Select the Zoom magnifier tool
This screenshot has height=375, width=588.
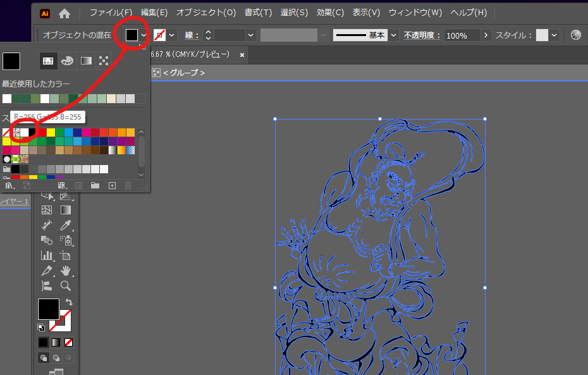click(66, 286)
